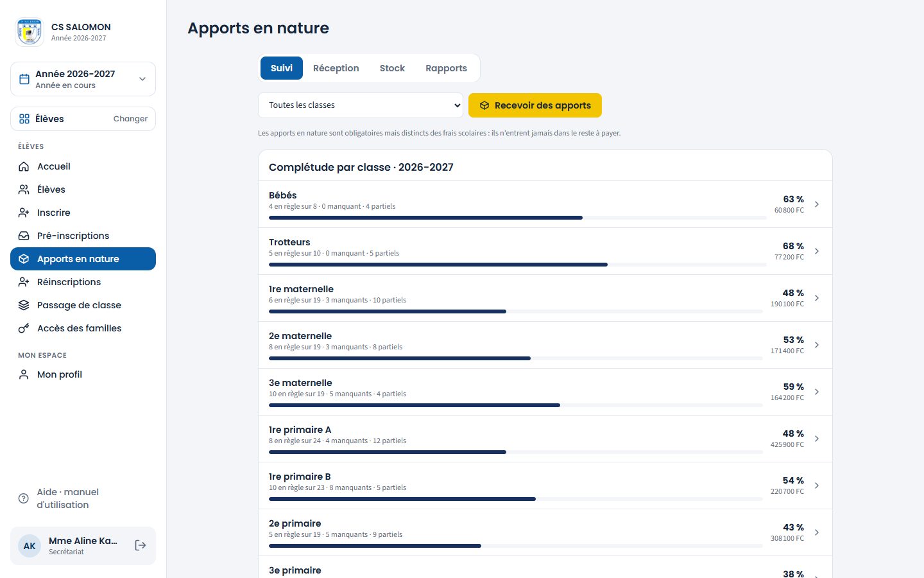Click the people icon for Élèves list
The width and height of the screenshot is (924, 578).
[24, 189]
